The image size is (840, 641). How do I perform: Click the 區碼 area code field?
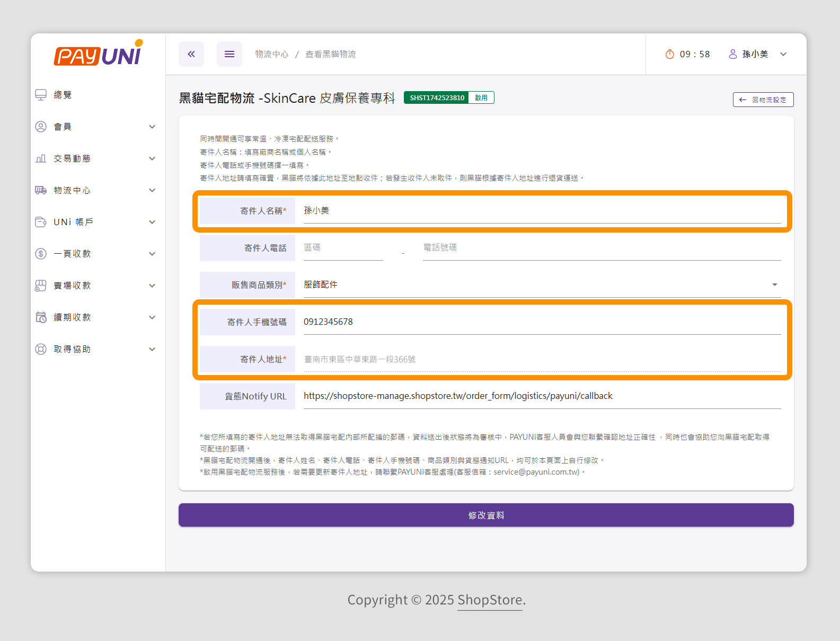point(343,248)
